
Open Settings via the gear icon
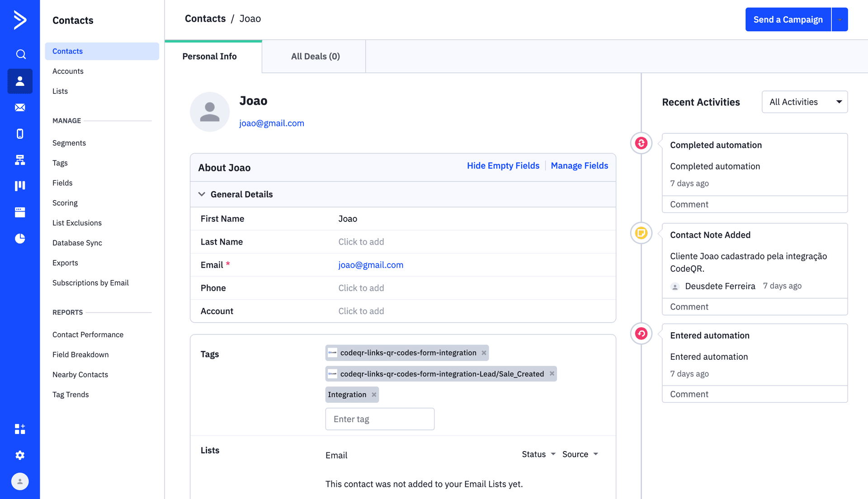point(20,455)
